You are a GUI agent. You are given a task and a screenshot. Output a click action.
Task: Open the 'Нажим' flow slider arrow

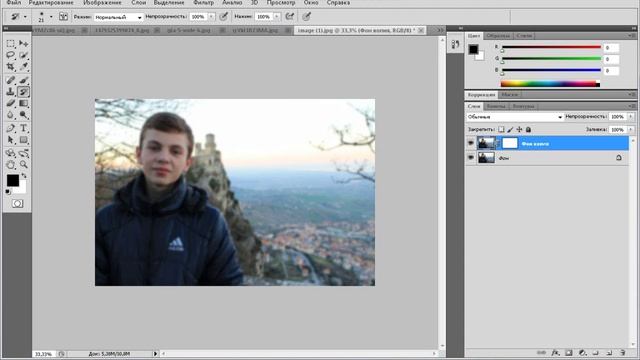click(x=277, y=17)
